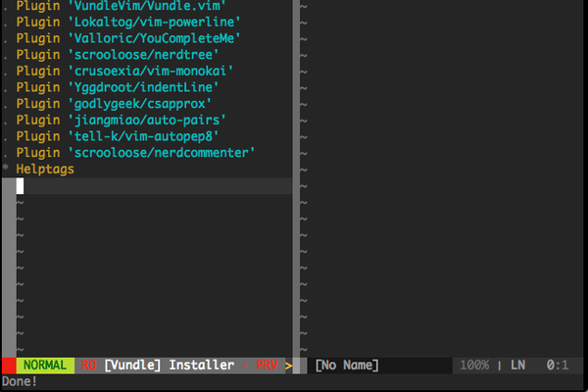Select the 'scrooloose/nerdtree' plugin line
This screenshot has width=588, height=392.
click(x=117, y=55)
